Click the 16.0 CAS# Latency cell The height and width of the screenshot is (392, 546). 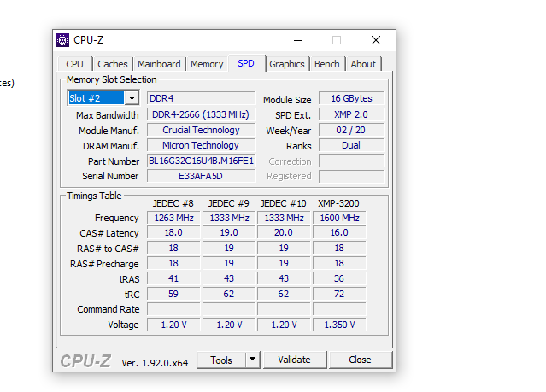(x=339, y=232)
